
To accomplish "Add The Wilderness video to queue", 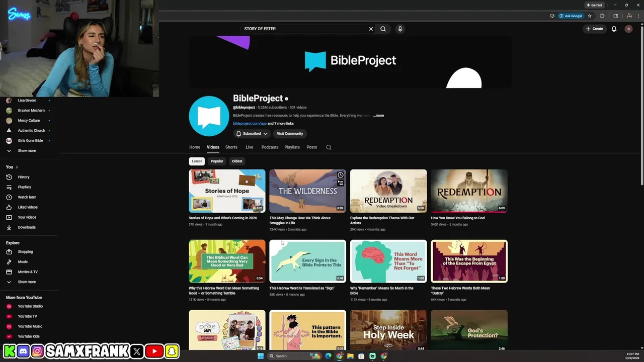I will (341, 183).
